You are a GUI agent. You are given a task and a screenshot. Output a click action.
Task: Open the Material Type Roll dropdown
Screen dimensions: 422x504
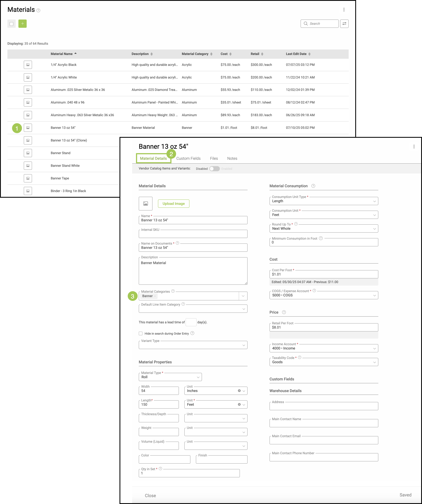(170, 377)
